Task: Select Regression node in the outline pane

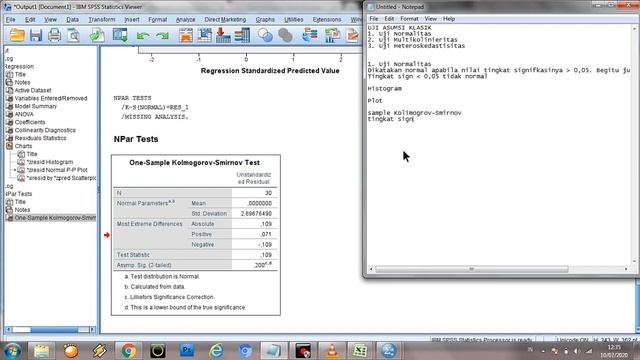Action: (x=19, y=67)
